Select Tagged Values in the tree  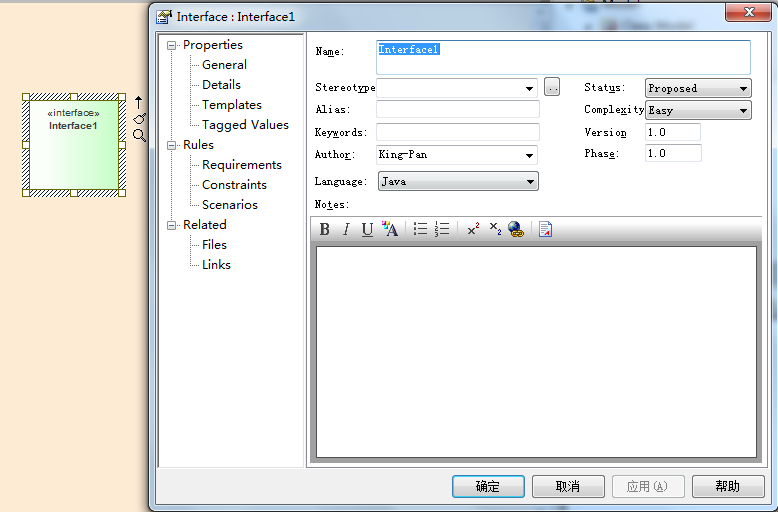[x=245, y=125]
